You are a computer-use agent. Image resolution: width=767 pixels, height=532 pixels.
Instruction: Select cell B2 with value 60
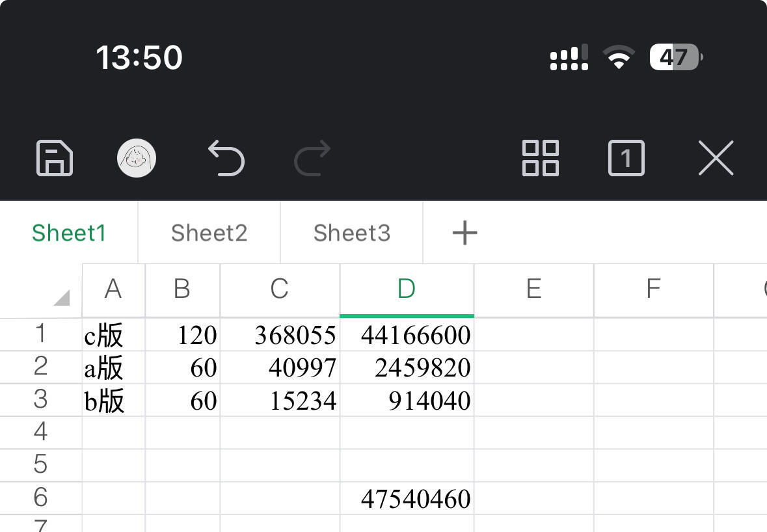coord(182,367)
